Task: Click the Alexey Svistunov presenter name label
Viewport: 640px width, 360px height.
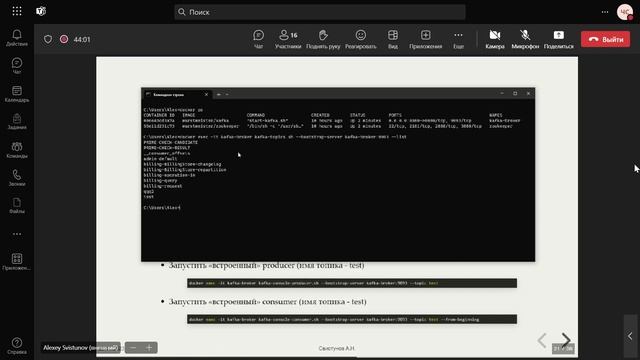Action: coord(80,348)
